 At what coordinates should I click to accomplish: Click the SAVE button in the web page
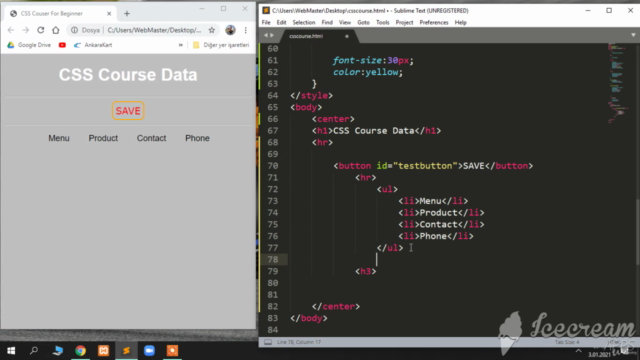(x=128, y=111)
